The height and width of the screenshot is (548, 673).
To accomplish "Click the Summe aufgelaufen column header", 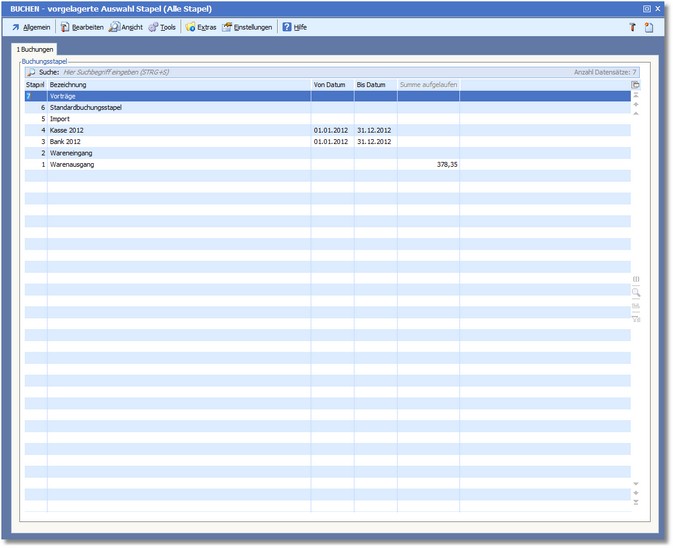I will 428,85.
